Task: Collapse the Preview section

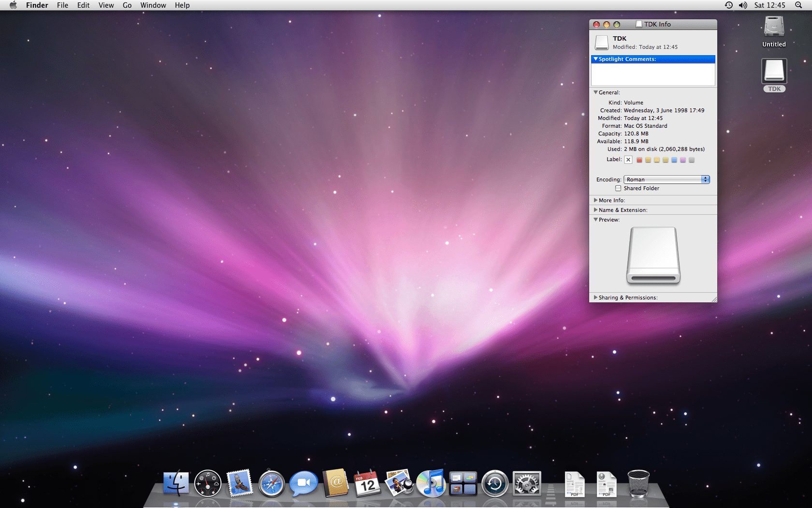Action: pos(595,220)
